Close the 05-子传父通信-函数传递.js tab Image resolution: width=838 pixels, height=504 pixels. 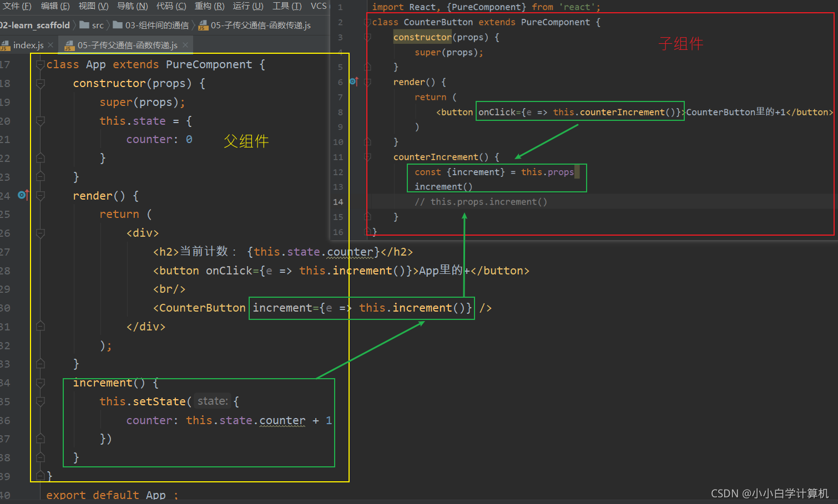coord(185,45)
